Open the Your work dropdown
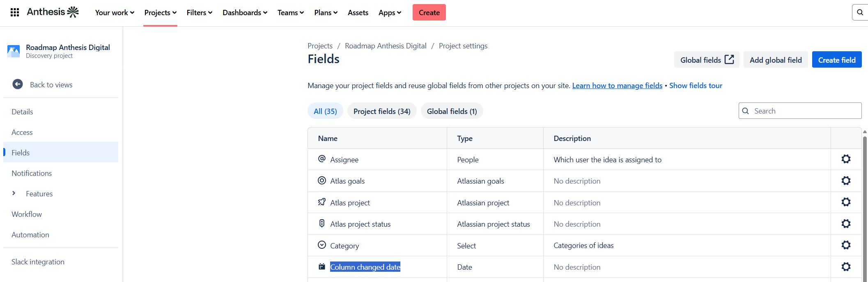The width and height of the screenshot is (868, 282). point(115,13)
